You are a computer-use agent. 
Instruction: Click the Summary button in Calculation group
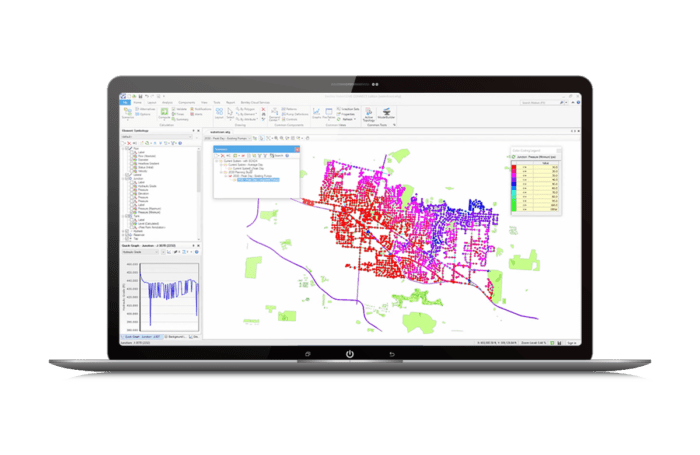(180, 120)
